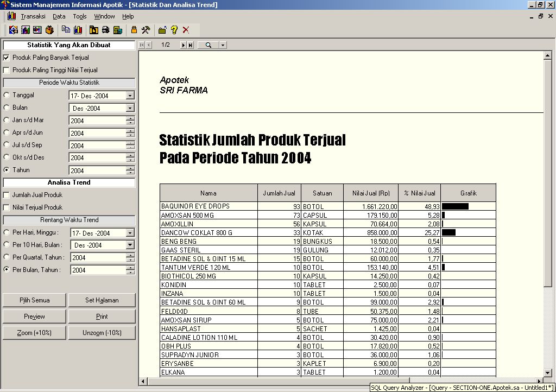This screenshot has width=556, height=392.
Task: Click the padlock icon in toolbar
Action: 134,30
